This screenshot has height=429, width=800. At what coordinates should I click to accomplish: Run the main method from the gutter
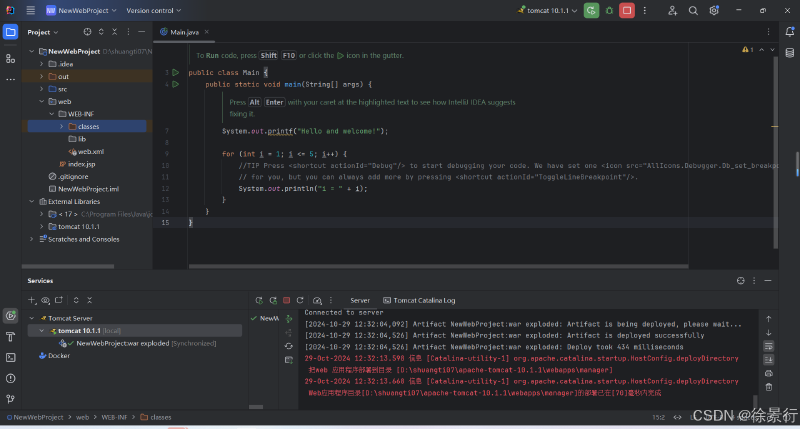coord(176,84)
